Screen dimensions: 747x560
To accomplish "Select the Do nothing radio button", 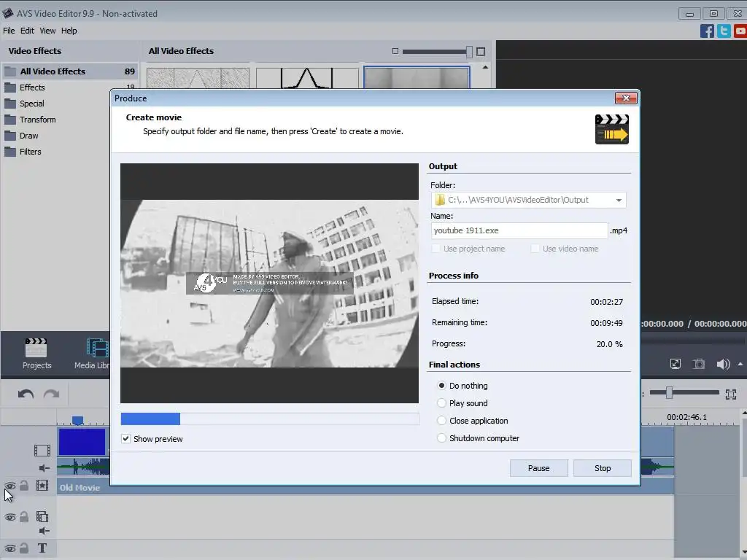I will (441, 385).
